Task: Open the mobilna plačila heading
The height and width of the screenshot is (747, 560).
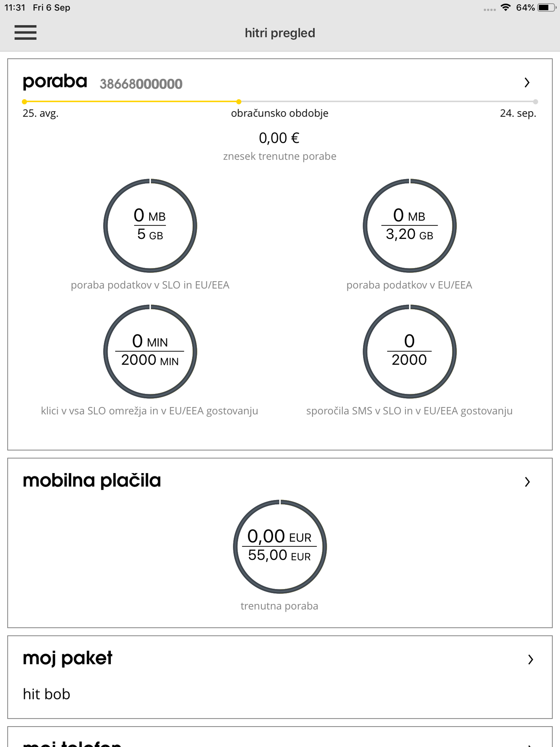Action: pos(92,481)
